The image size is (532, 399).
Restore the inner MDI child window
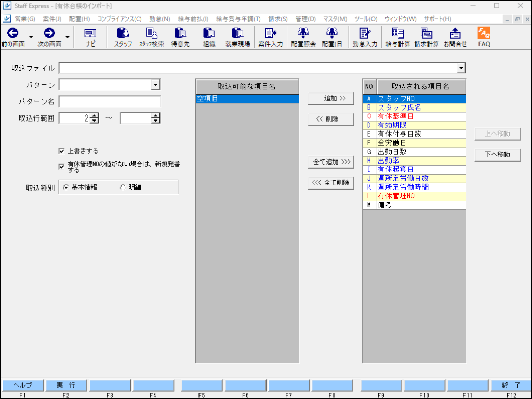point(517,19)
